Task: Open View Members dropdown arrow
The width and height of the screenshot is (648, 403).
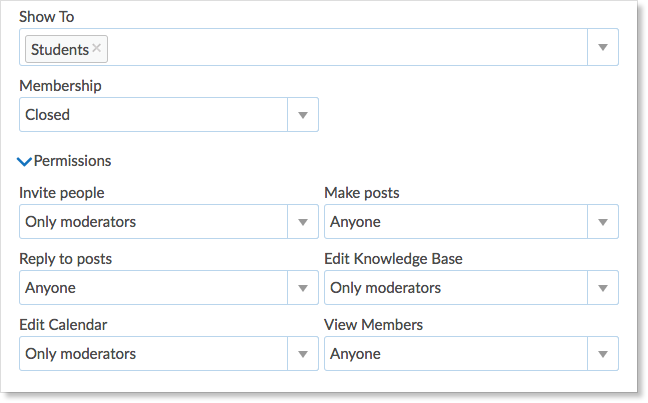Action: pos(602,354)
